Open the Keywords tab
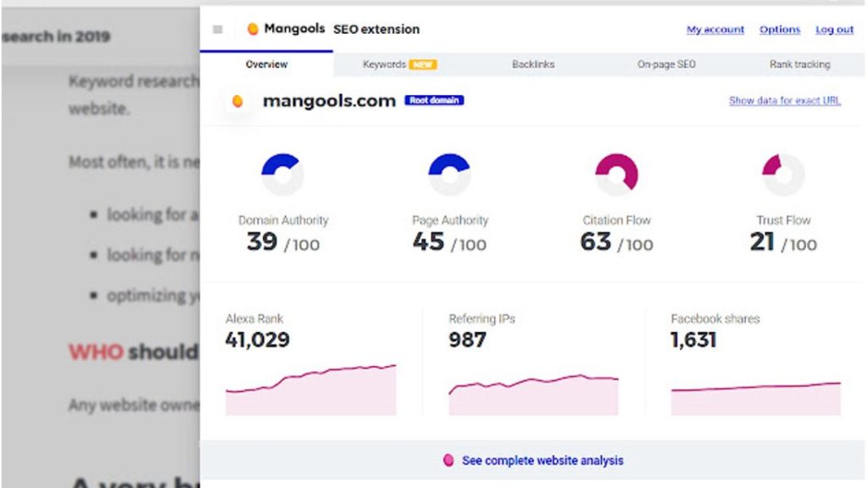Screen dimensions: 868x488 tap(400, 64)
